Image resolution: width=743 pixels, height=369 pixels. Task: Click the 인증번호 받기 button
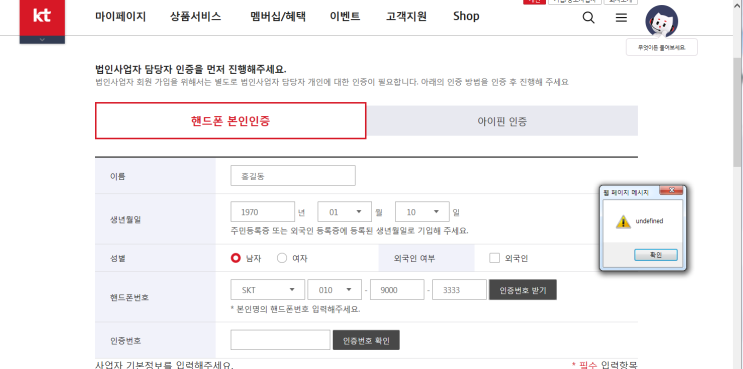(523, 290)
